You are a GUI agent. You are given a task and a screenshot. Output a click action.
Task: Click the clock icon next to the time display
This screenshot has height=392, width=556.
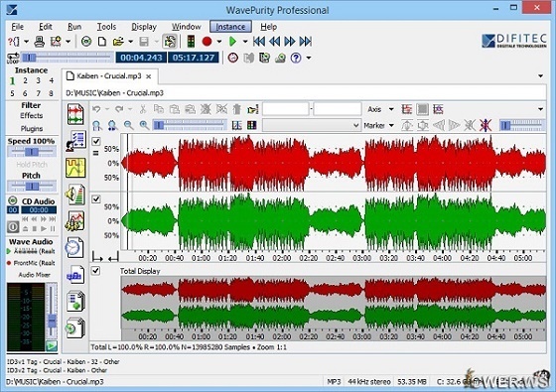[x=232, y=58]
